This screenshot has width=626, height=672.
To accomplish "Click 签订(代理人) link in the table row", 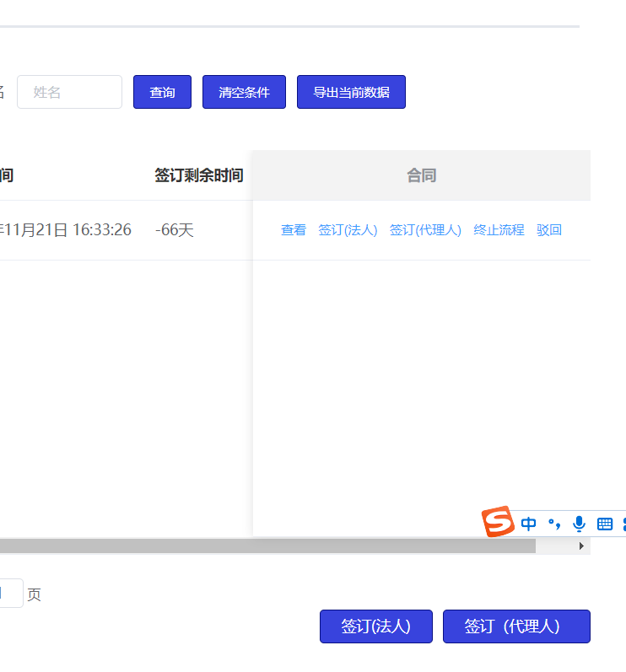I will (425, 230).
